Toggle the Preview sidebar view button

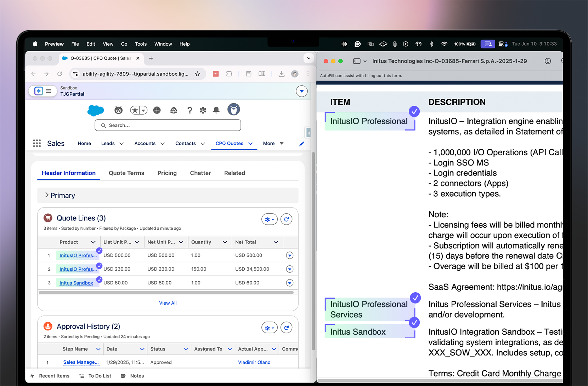(357, 61)
